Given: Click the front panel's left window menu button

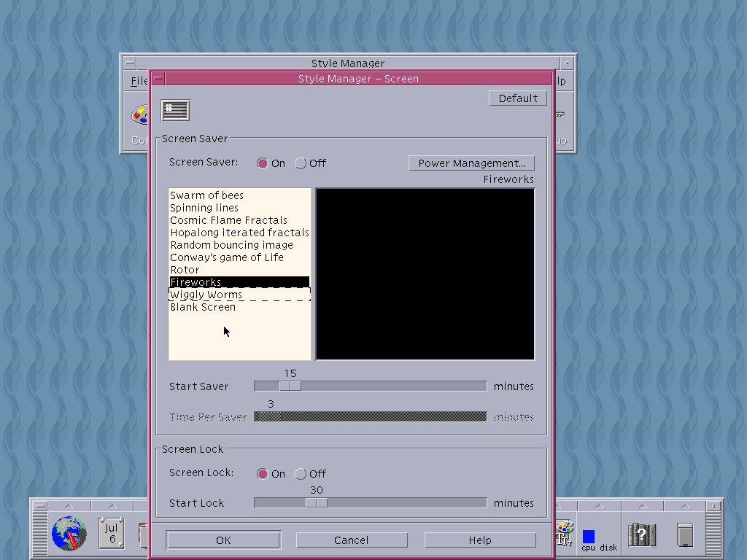Looking at the screenshot, I should point(41,506).
